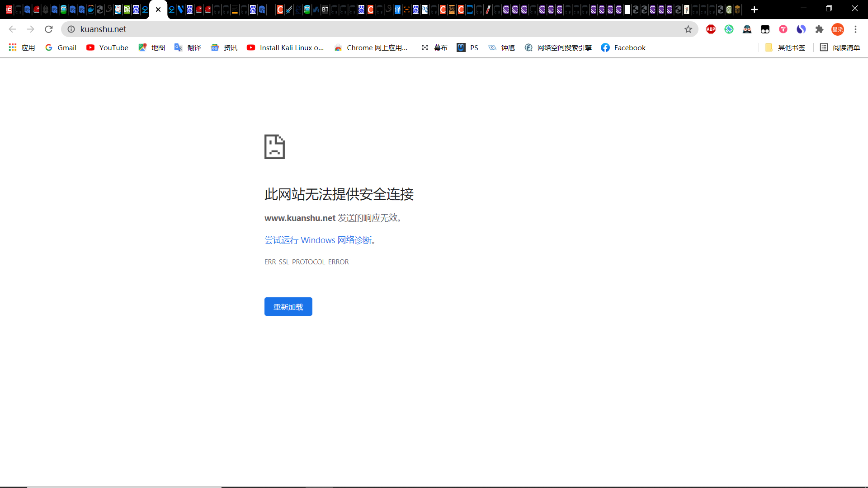
Task: Click the browser forward arrow
Action: point(30,29)
